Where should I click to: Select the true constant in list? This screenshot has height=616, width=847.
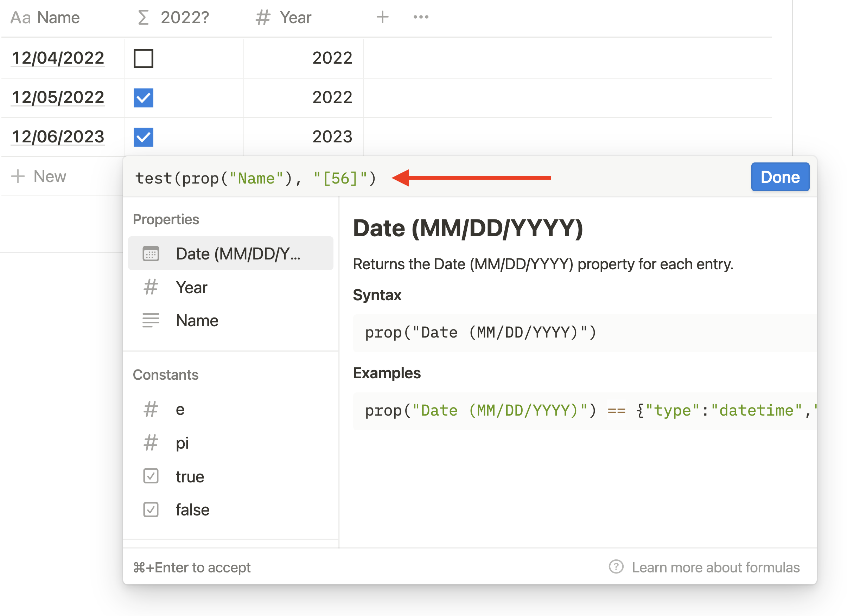(x=190, y=477)
